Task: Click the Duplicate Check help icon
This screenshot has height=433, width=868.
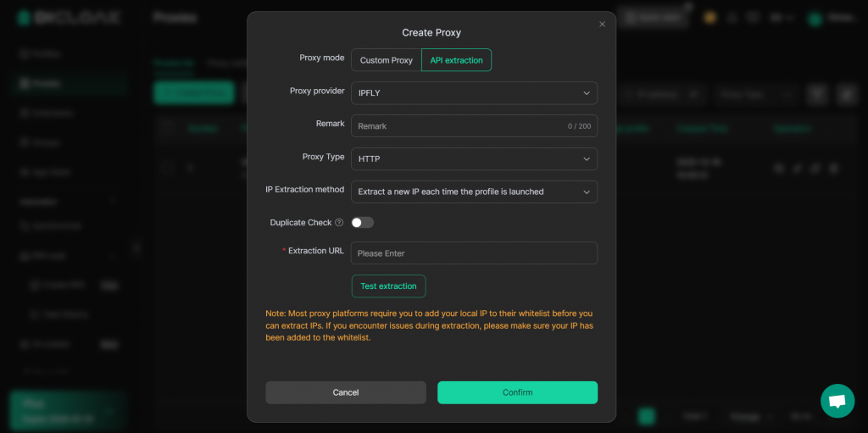Action: coord(339,223)
